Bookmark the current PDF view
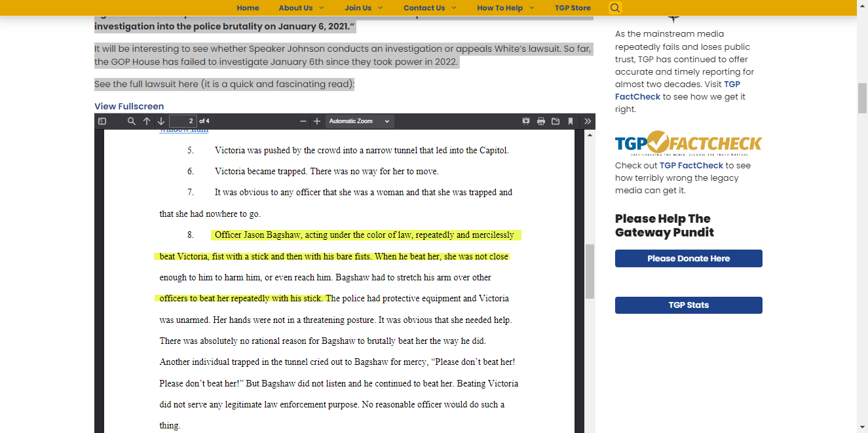This screenshot has height=433, width=868. (571, 121)
